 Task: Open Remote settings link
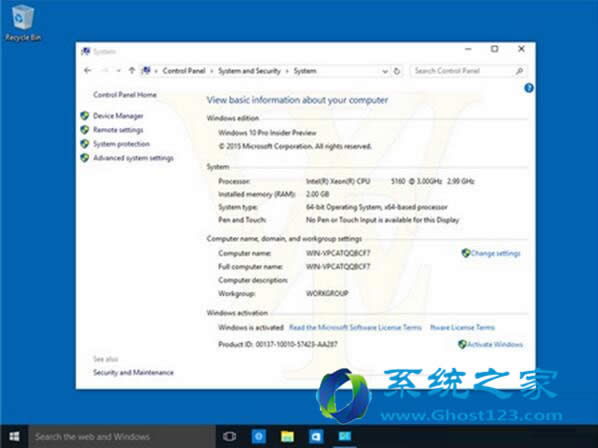[118, 130]
